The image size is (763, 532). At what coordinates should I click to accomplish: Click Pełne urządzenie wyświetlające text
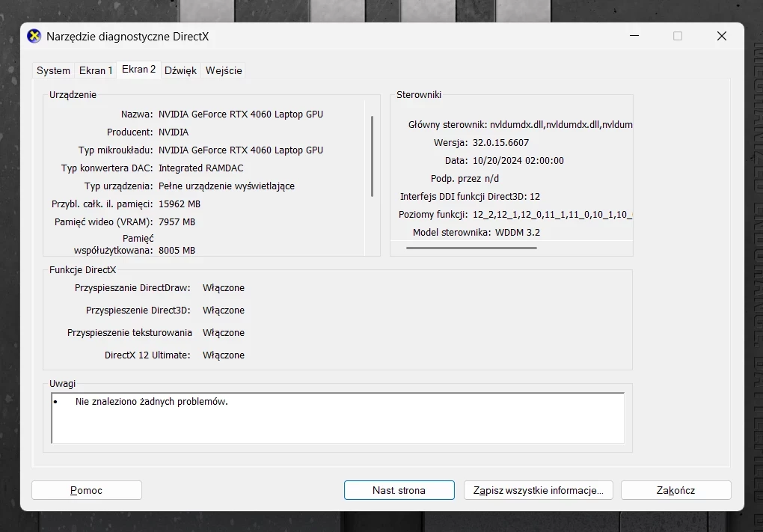coord(227,186)
